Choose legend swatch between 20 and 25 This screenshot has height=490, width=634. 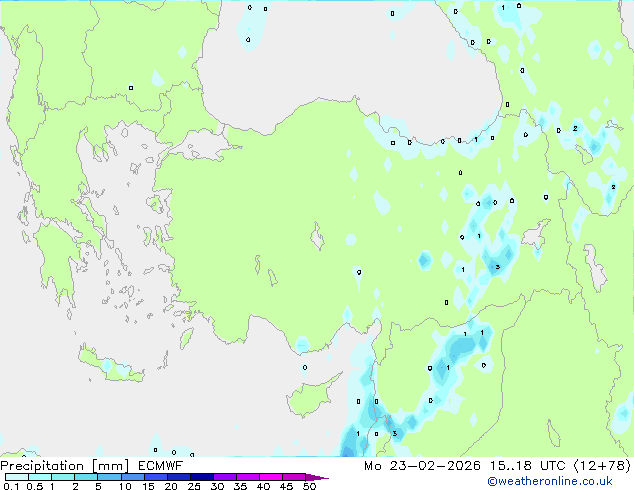(x=179, y=477)
